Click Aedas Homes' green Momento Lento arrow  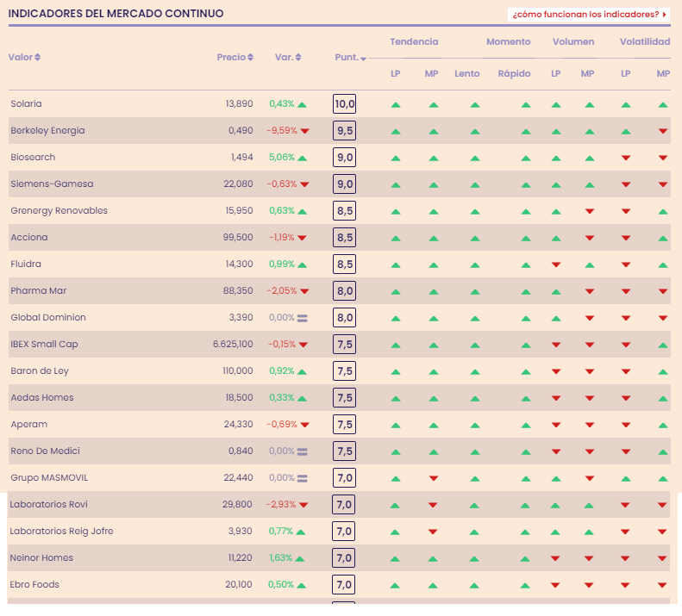[475, 399]
